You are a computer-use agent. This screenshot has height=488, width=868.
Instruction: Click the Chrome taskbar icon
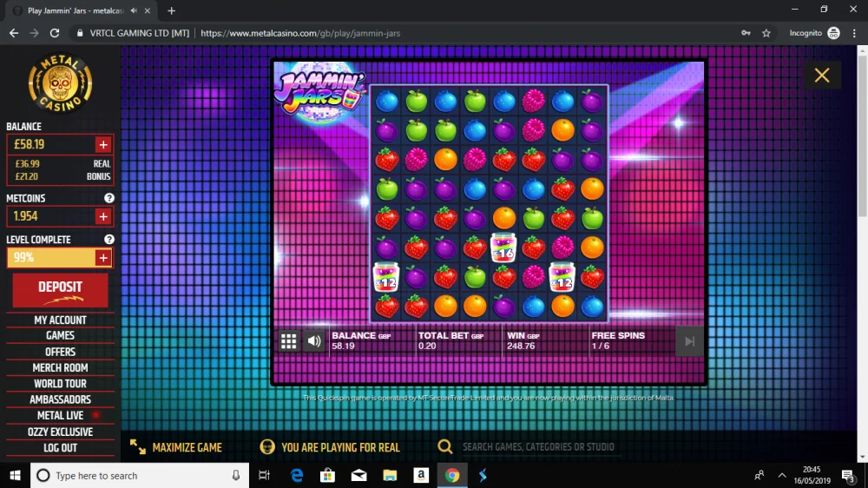452,475
